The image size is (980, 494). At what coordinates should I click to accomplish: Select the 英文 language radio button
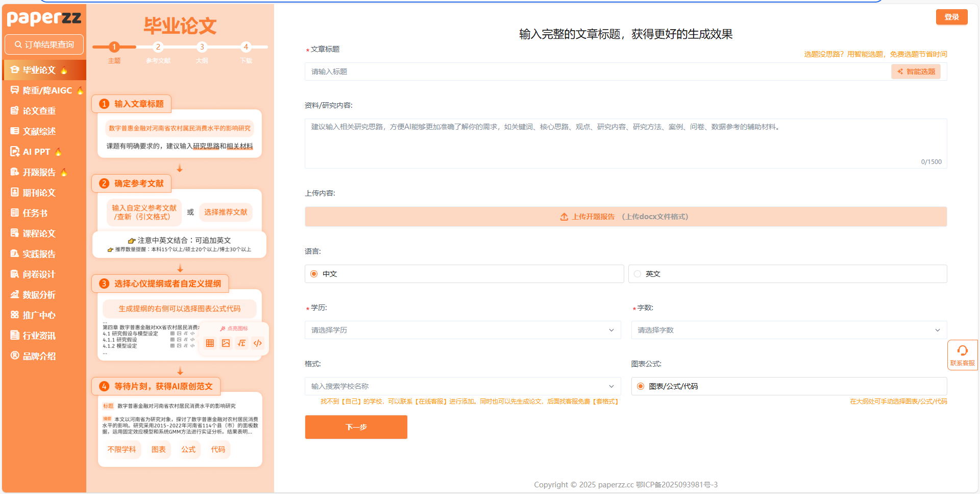click(x=638, y=274)
